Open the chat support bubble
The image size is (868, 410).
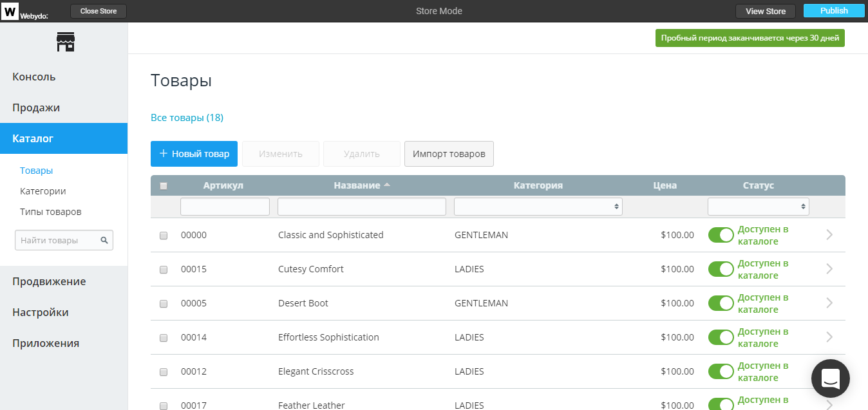830,378
